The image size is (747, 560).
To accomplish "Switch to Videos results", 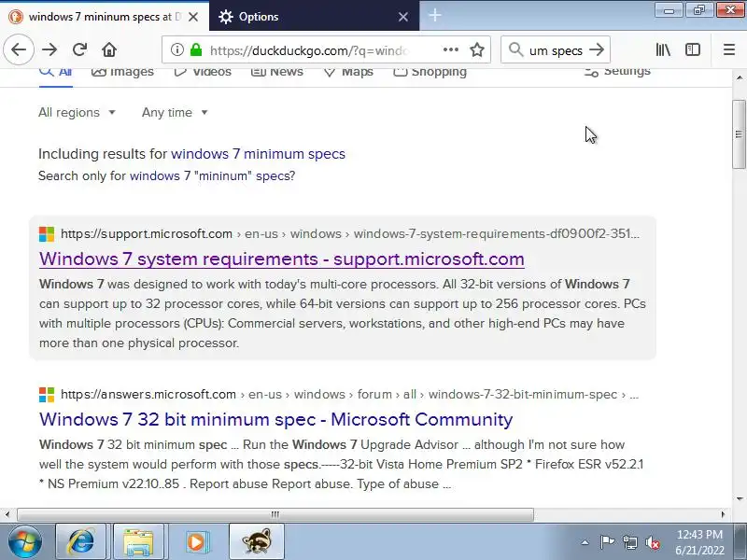I will click(203, 73).
